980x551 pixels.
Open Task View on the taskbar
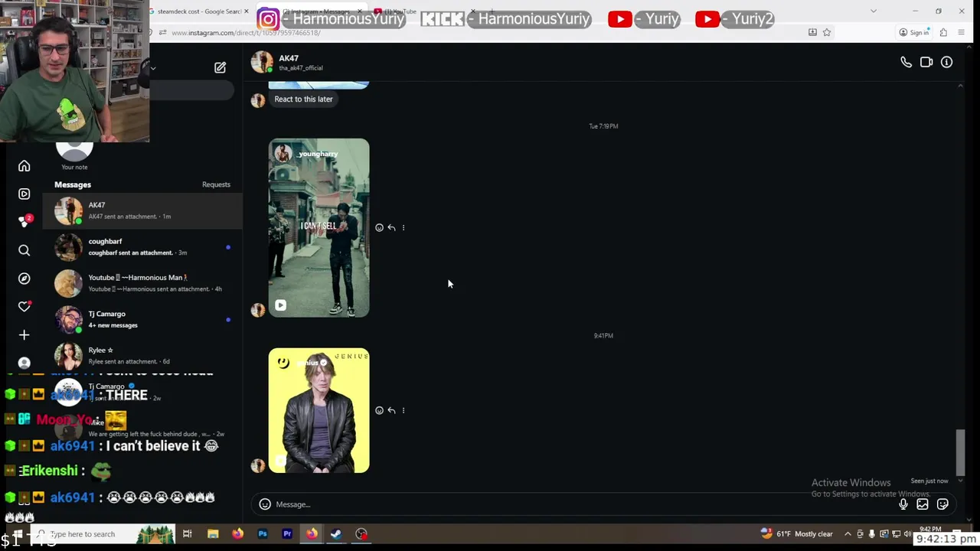click(187, 534)
